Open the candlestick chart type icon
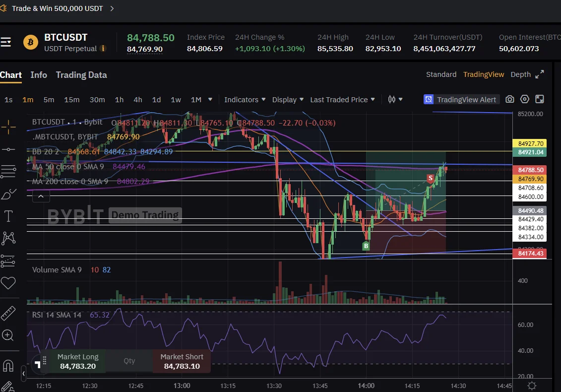Image resolution: width=561 pixels, height=392 pixels. (392, 100)
